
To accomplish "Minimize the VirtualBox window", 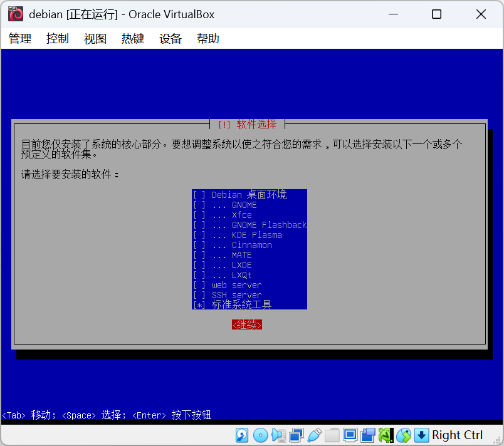I will click(x=393, y=14).
